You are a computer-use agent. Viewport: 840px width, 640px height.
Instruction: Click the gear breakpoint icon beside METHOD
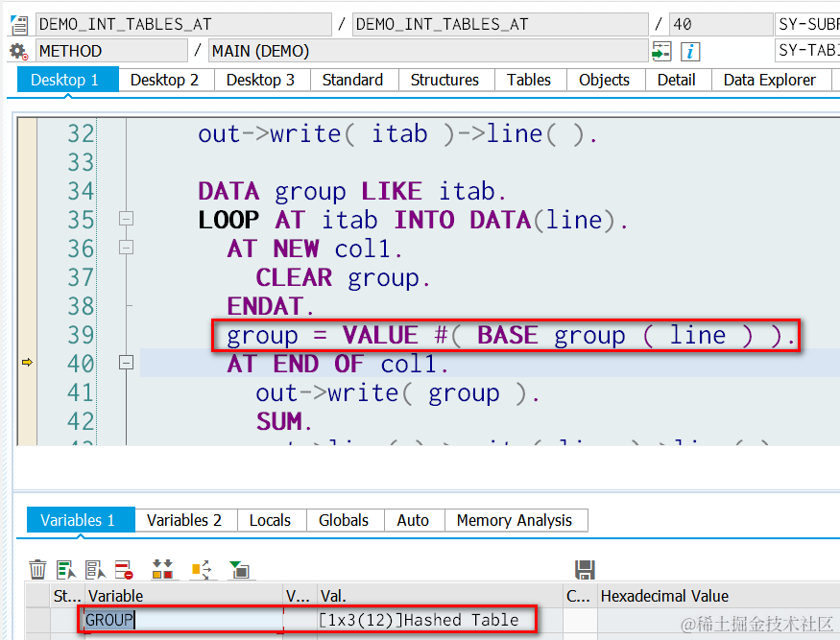tap(19, 52)
